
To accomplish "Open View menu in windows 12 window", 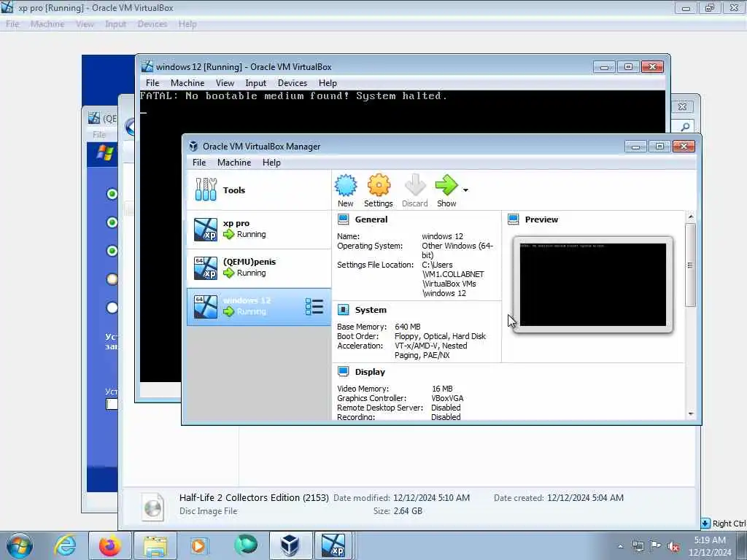I will click(225, 83).
